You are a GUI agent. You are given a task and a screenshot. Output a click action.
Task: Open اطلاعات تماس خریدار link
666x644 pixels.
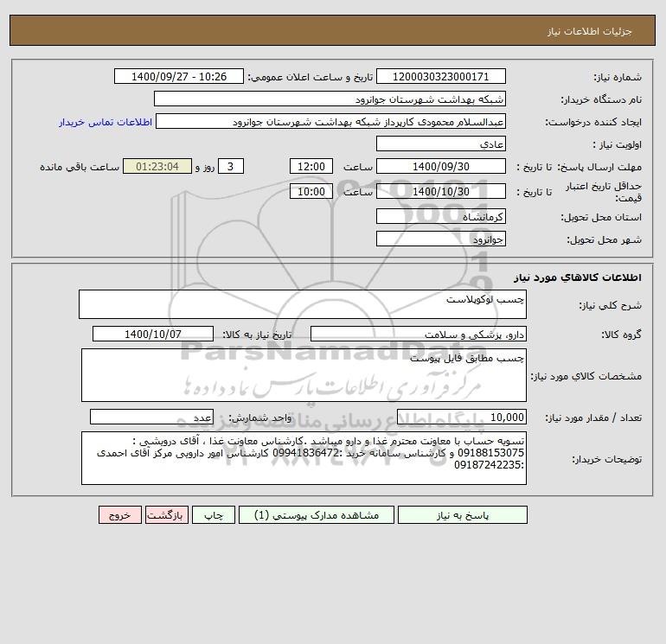click(x=106, y=122)
